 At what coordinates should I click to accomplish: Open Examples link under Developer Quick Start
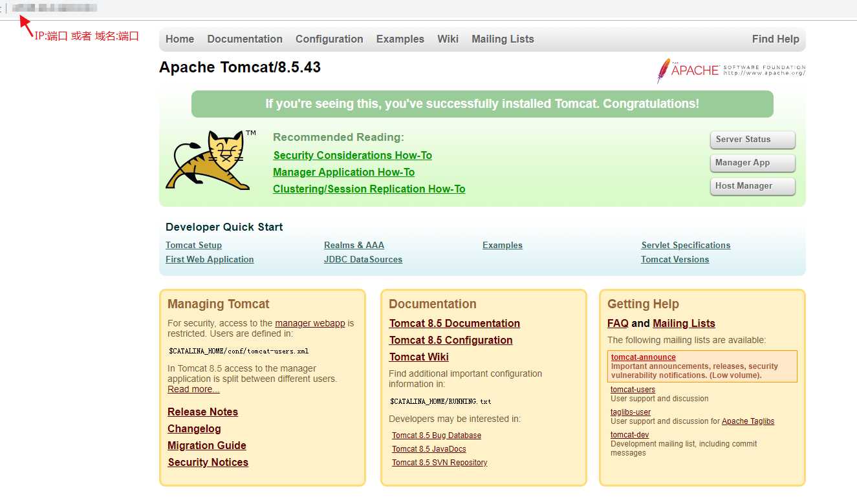503,245
